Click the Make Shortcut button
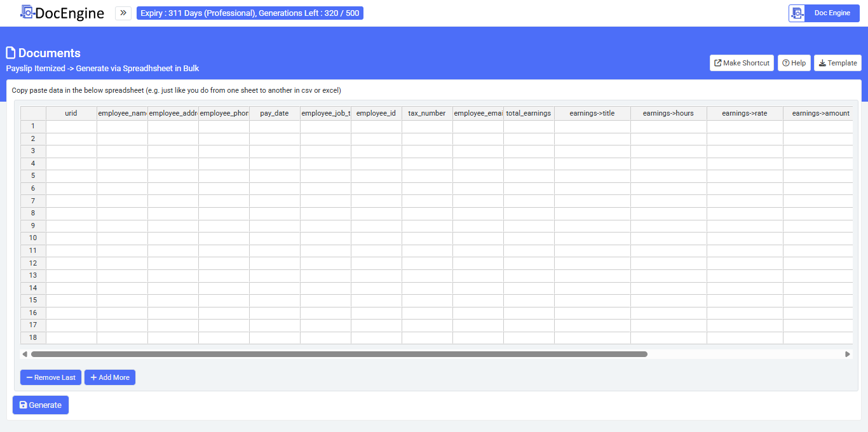Screen dimensions: 868x432 tap(742, 63)
